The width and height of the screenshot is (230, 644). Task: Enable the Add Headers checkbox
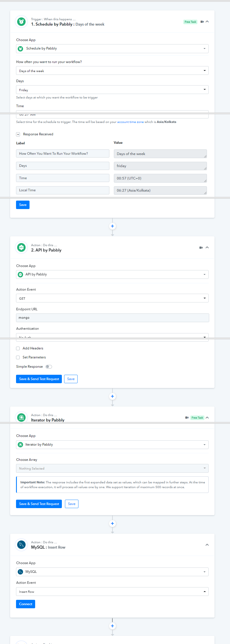point(18,348)
